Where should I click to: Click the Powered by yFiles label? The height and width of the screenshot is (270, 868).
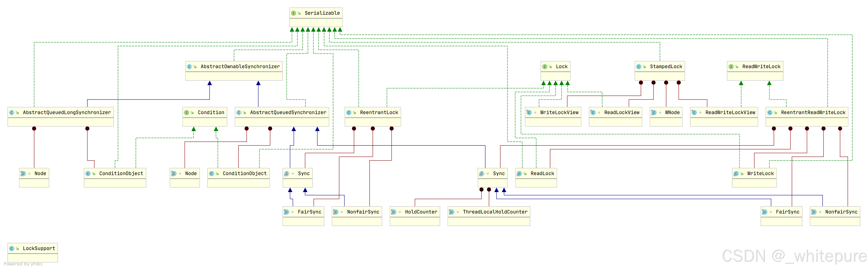[23, 264]
